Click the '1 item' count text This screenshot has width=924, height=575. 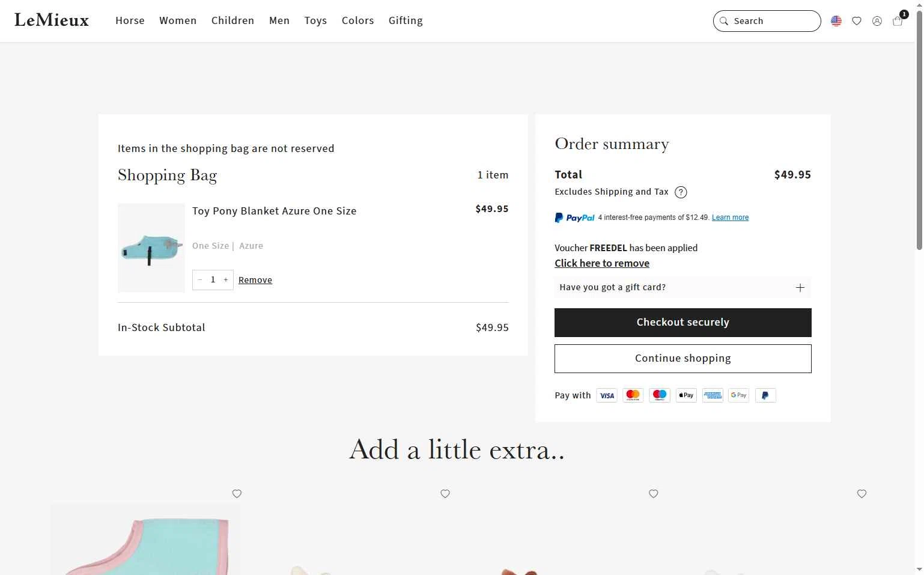click(493, 175)
